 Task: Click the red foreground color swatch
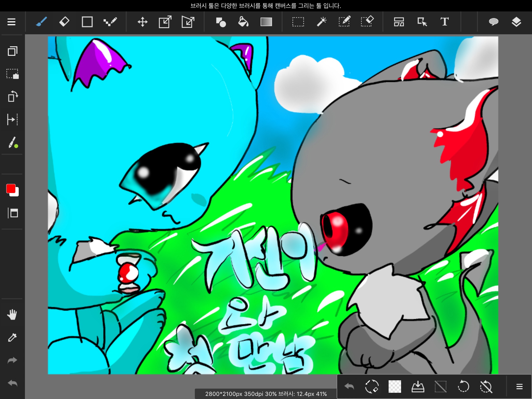(x=11, y=189)
